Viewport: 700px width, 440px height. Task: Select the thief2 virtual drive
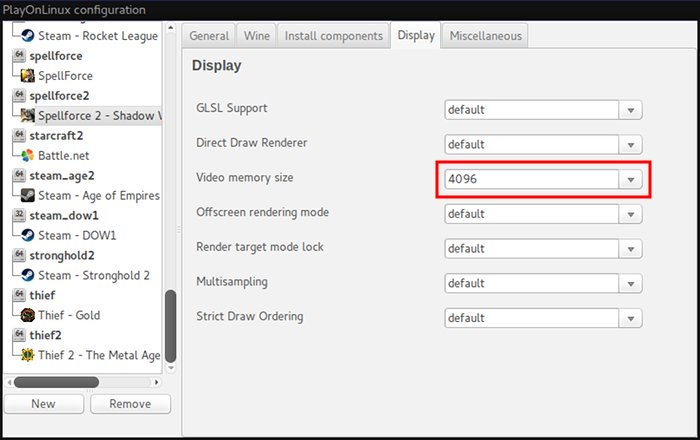pos(46,335)
